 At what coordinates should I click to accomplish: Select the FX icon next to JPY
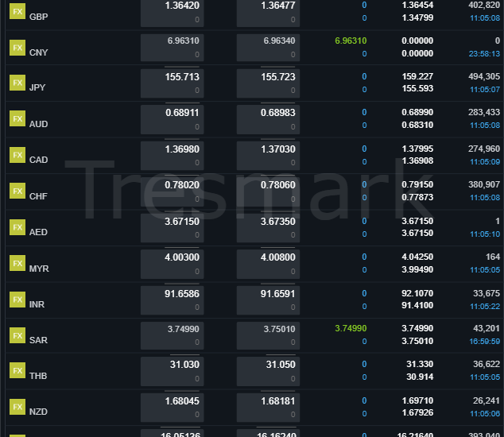click(x=17, y=83)
